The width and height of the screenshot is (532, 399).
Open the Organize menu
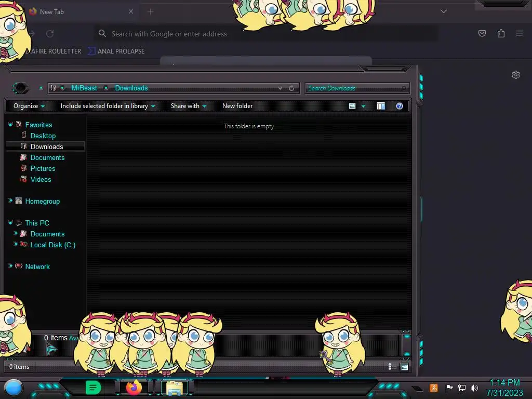(29, 106)
